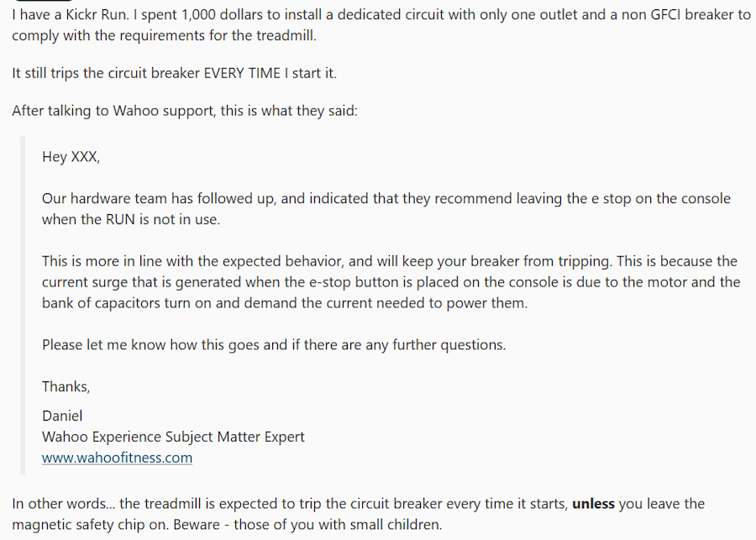
Task: Click the "Thanks," sign-off line
Action: (x=66, y=386)
